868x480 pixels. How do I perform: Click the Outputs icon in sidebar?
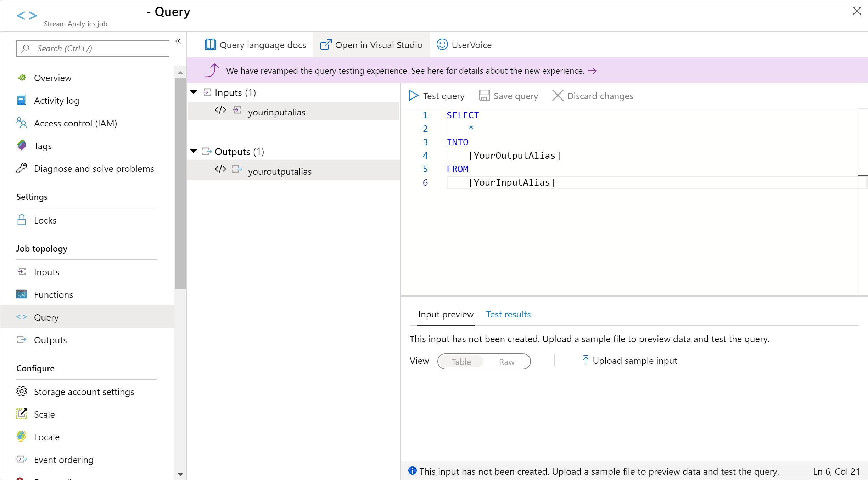coord(22,339)
